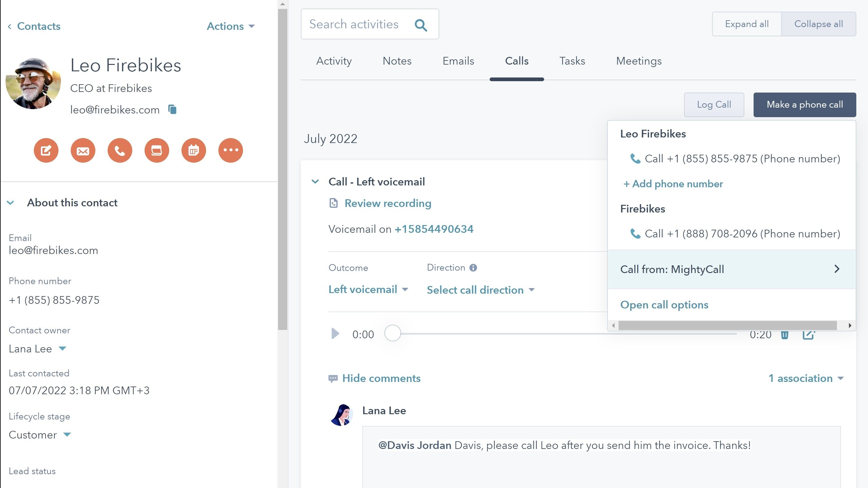The height and width of the screenshot is (488, 868).
Task: Click the audio playback slider handle
Action: [x=392, y=333]
